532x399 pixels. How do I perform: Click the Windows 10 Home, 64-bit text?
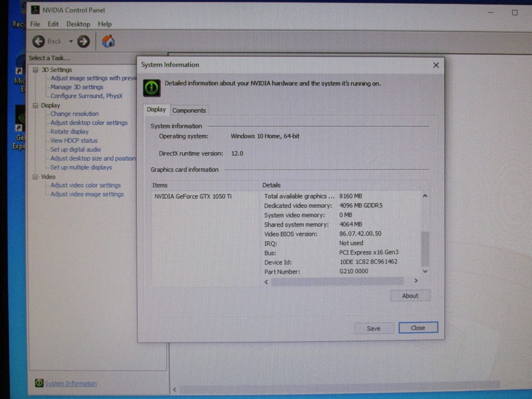click(x=265, y=136)
